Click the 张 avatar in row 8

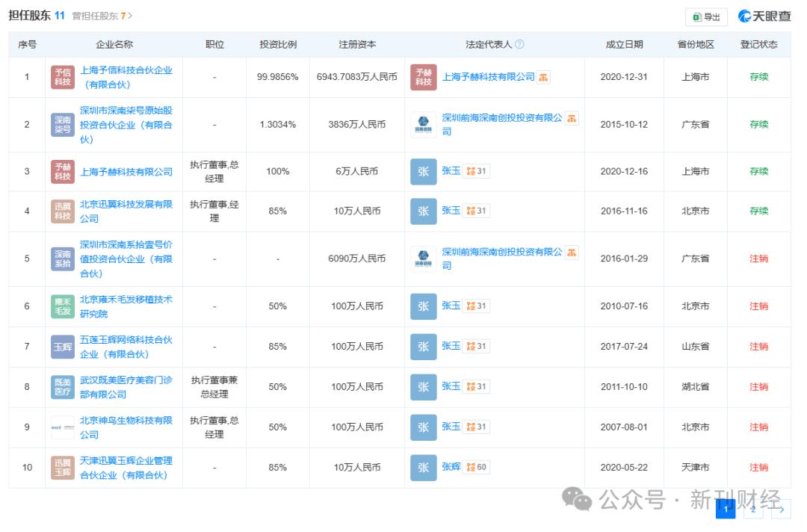[424, 387]
